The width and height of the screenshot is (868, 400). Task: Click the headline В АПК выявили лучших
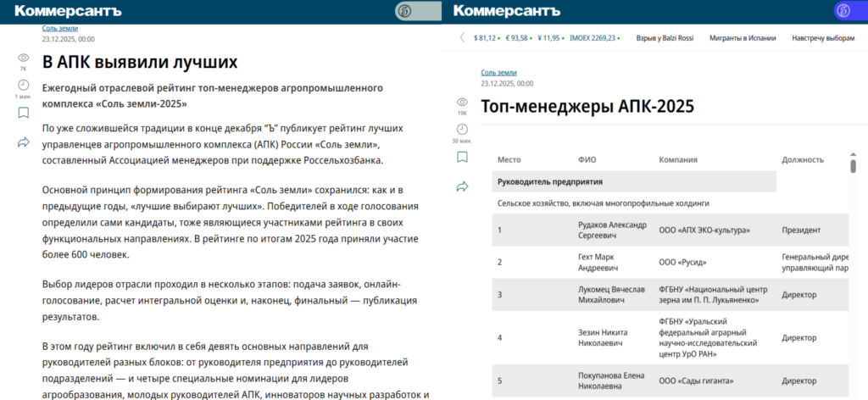pyautogui.click(x=140, y=62)
